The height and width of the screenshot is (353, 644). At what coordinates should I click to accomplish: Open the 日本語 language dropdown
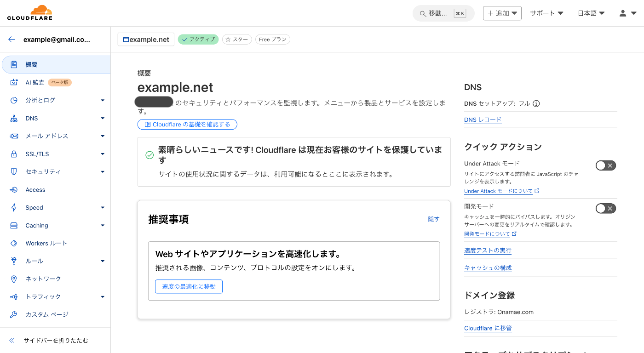point(591,13)
